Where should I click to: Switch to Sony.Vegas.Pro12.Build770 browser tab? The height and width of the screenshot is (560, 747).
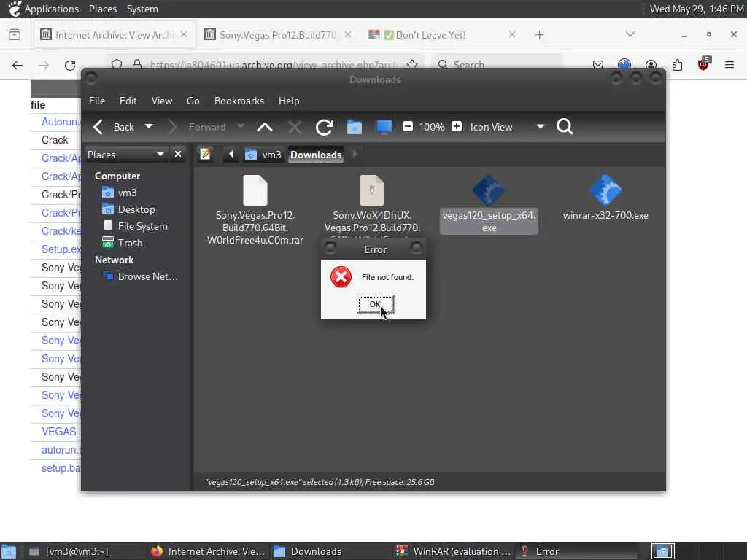pyautogui.click(x=278, y=35)
